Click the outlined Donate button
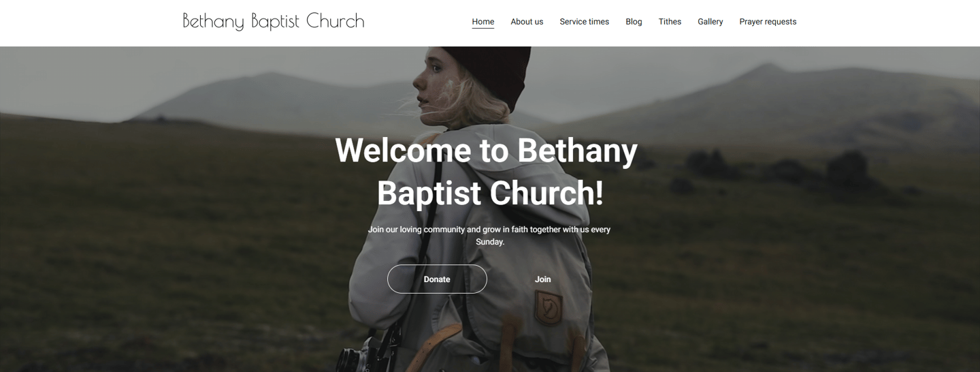Image resolution: width=980 pixels, height=372 pixels. [437, 279]
